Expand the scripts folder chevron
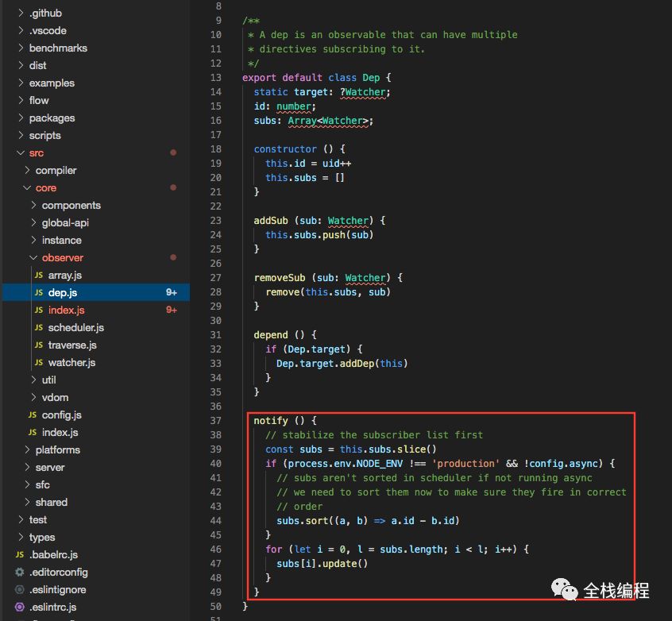This screenshot has width=672, height=621. (21, 136)
